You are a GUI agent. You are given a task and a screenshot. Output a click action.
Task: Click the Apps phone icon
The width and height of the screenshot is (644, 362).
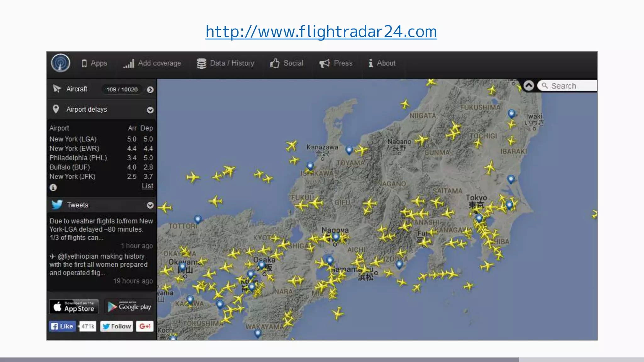point(84,63)
